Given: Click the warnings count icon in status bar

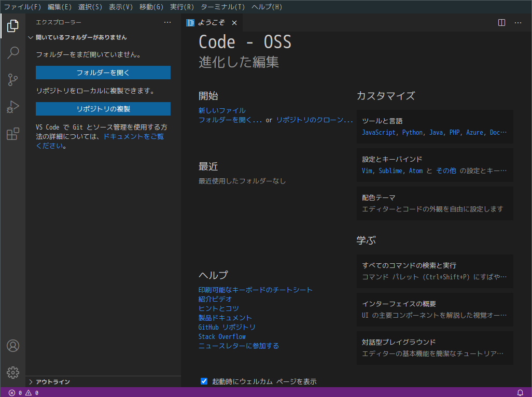Looking at the screenshot, I should click(29, 392).
